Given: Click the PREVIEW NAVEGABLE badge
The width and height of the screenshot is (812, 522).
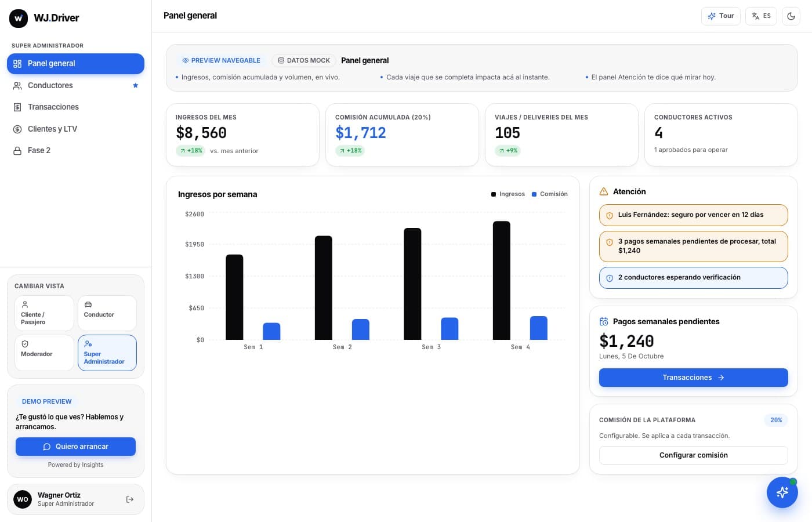Looking at the screenshot, I should point(221,60).
